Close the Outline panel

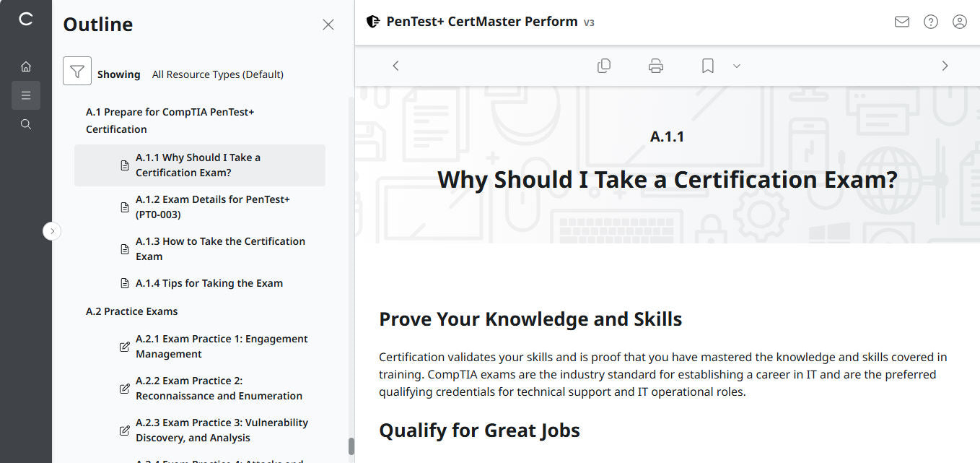(x=328, y=24)
